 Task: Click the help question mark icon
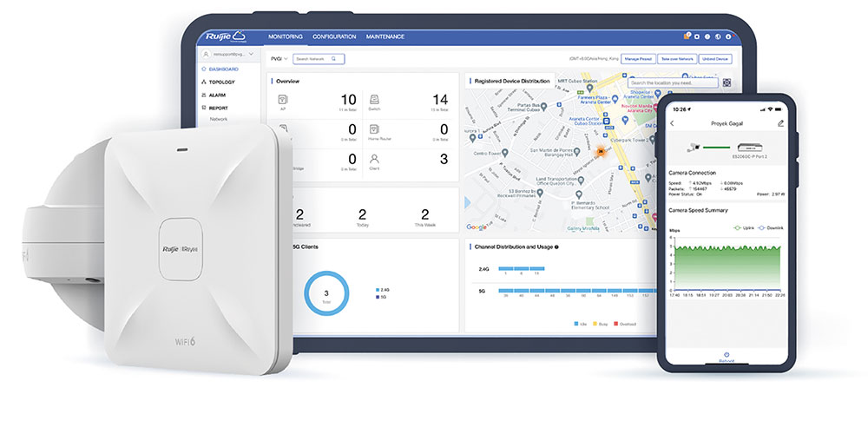coord(708,36)
